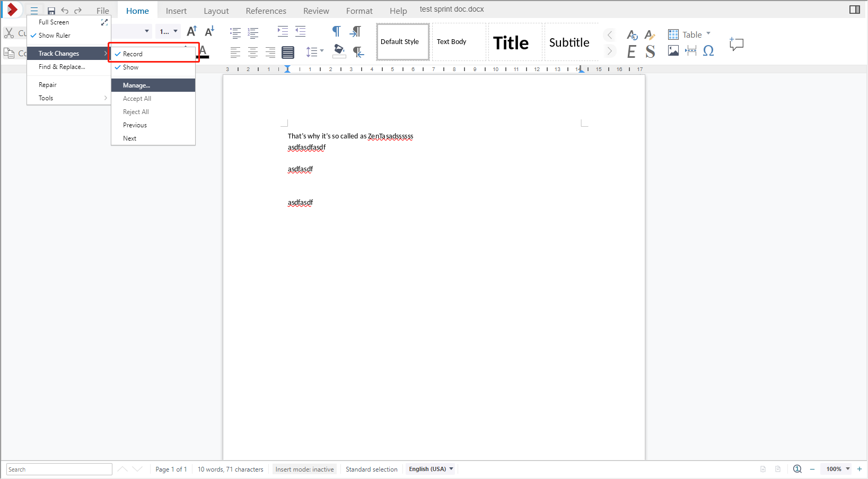
Task: Open the Table dropdown arrow
Action: (708, 34)
